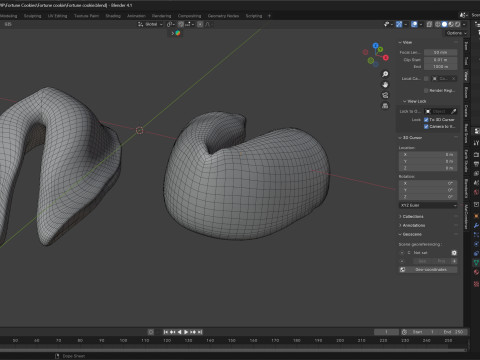Select solid viewport shading mode

444,24
